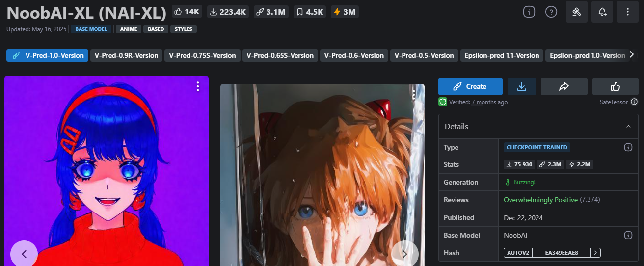Screen dimensions: 644x266
Task: Select the Epsilon-pred 1.1-Version tab
Action: click(502, 55)
